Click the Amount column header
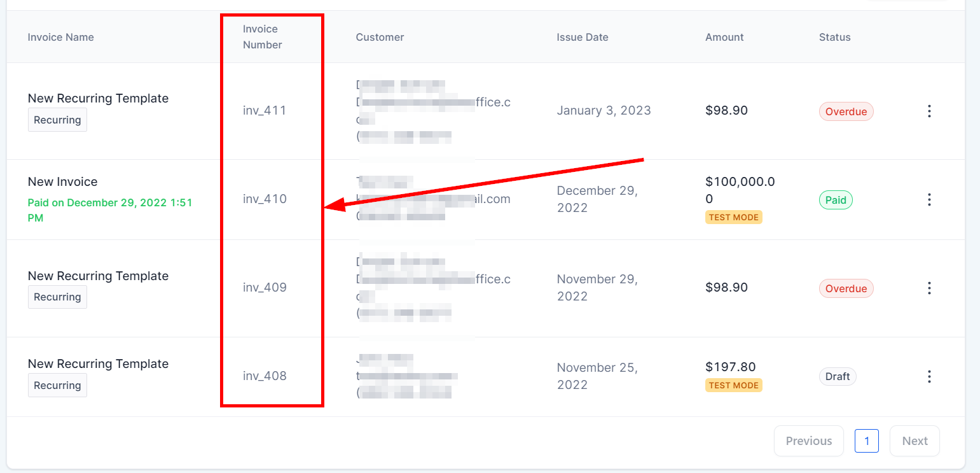 click(x=724, y=37)
